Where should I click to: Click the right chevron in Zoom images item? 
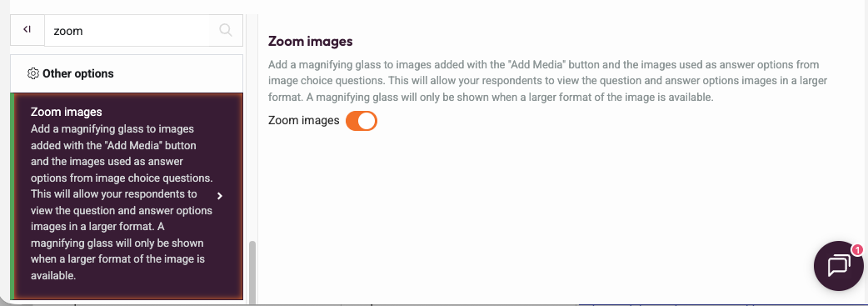(220, 196)
